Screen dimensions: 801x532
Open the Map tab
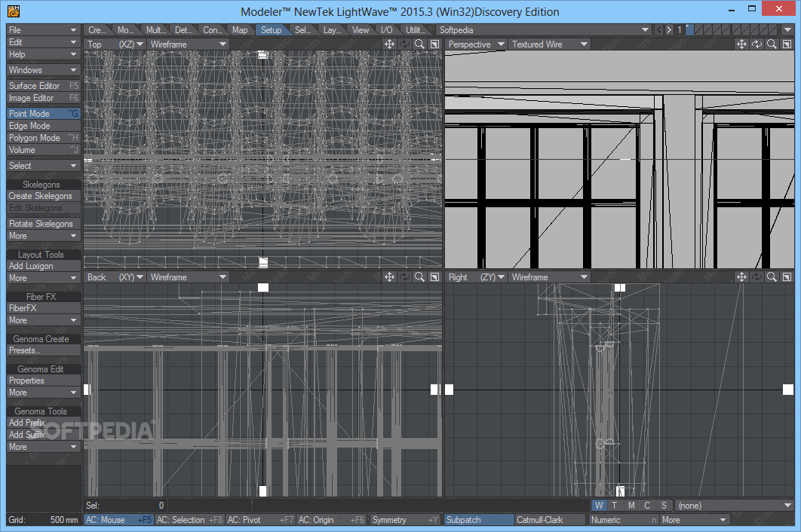(x=240, y=30)
